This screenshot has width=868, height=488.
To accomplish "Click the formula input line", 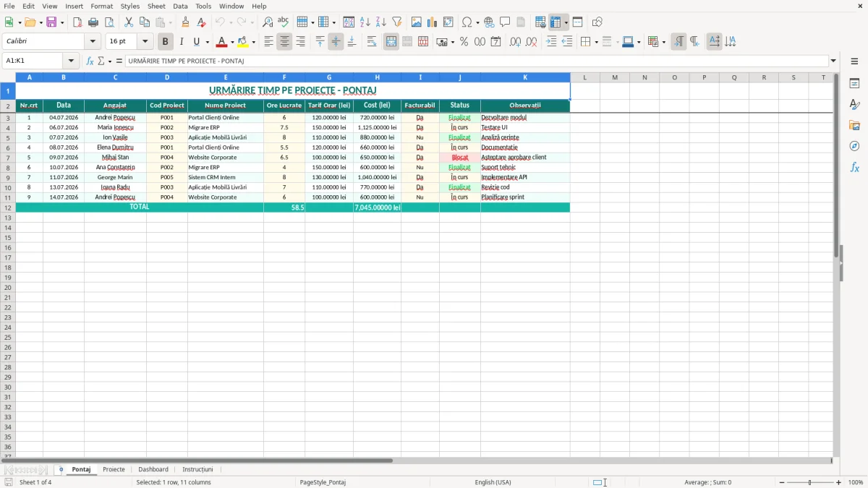I will pos(476,61).
